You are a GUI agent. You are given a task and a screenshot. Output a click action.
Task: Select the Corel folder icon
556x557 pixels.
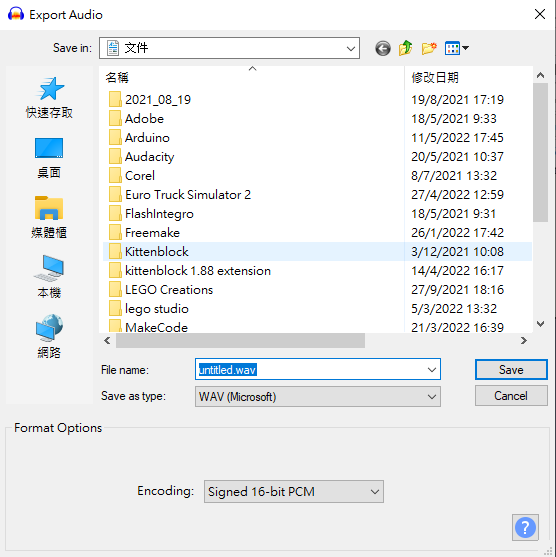115,175
